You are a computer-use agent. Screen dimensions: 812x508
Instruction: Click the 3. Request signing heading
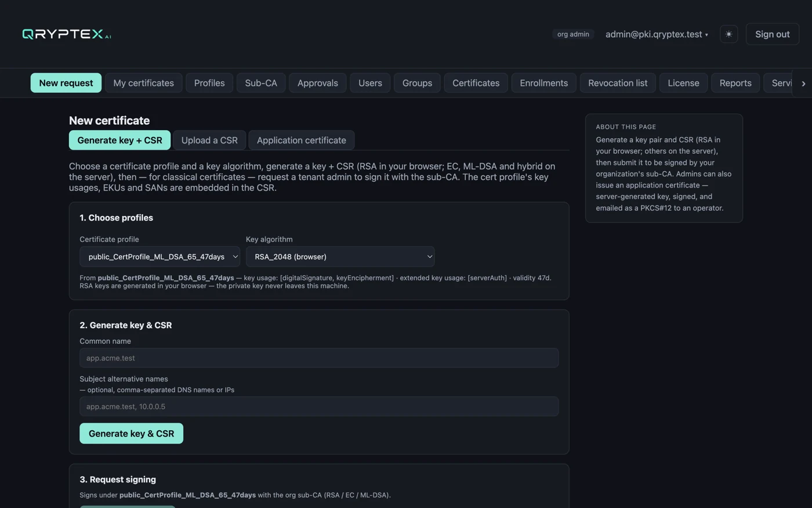pos(118,480)
